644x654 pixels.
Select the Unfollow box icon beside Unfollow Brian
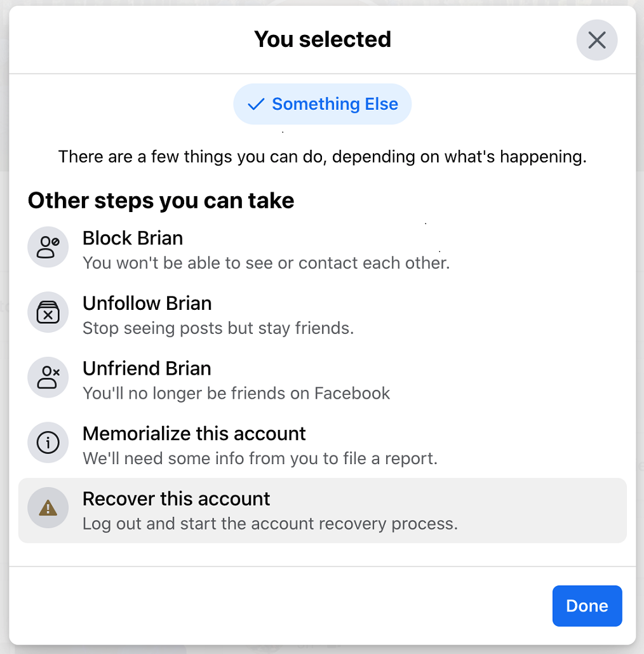48,312
